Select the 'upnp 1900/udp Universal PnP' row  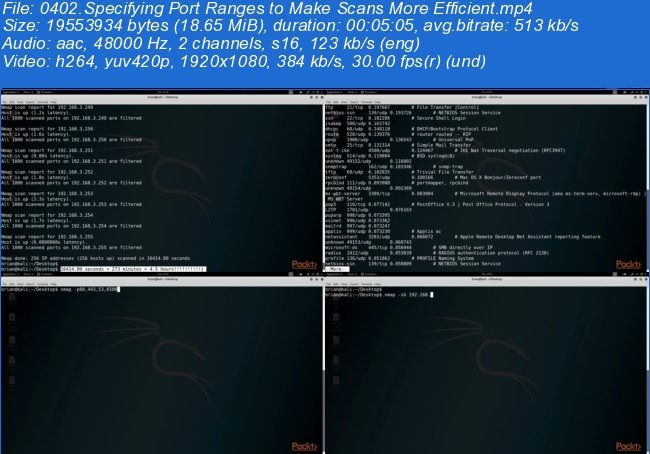tap(400, 140)
